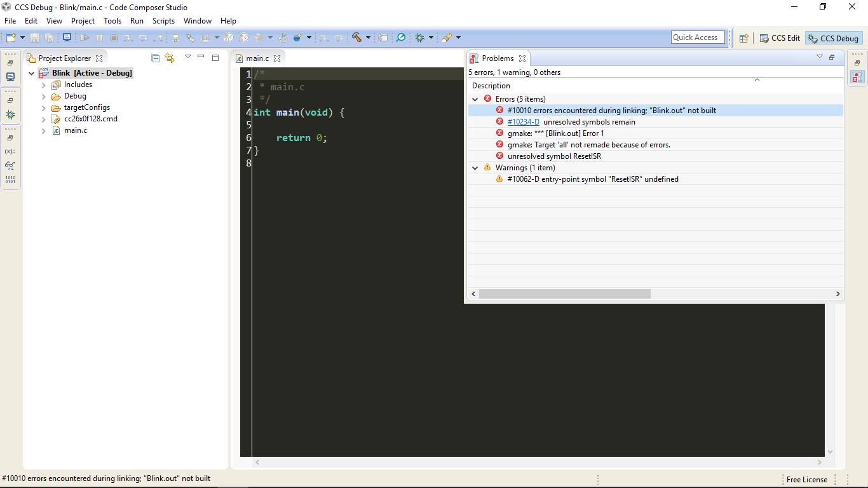
Task: Click the Problems panel horizontal scrollbar
Action: coord(565,294)
